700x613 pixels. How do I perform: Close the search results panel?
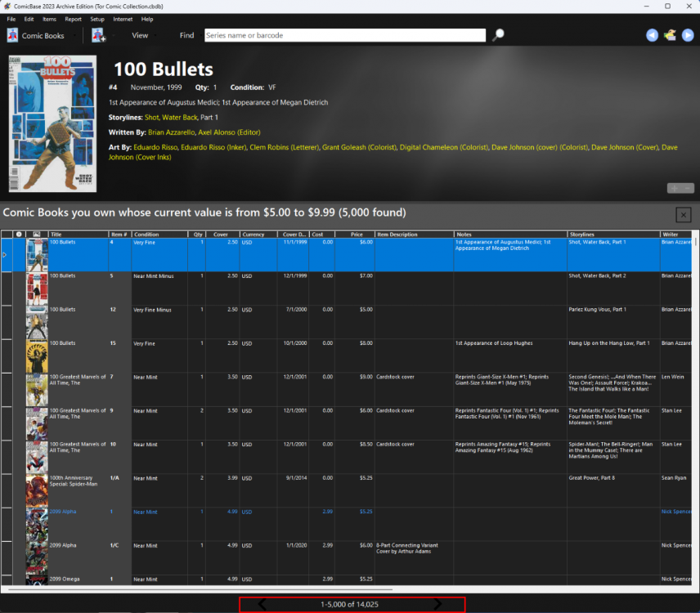pyautogui.click(x=684, y=214)
